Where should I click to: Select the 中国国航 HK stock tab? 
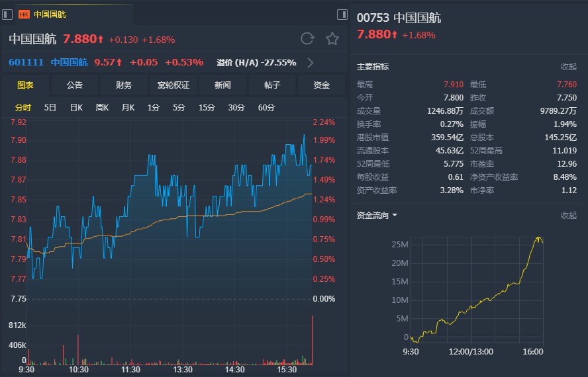[49, 14]
